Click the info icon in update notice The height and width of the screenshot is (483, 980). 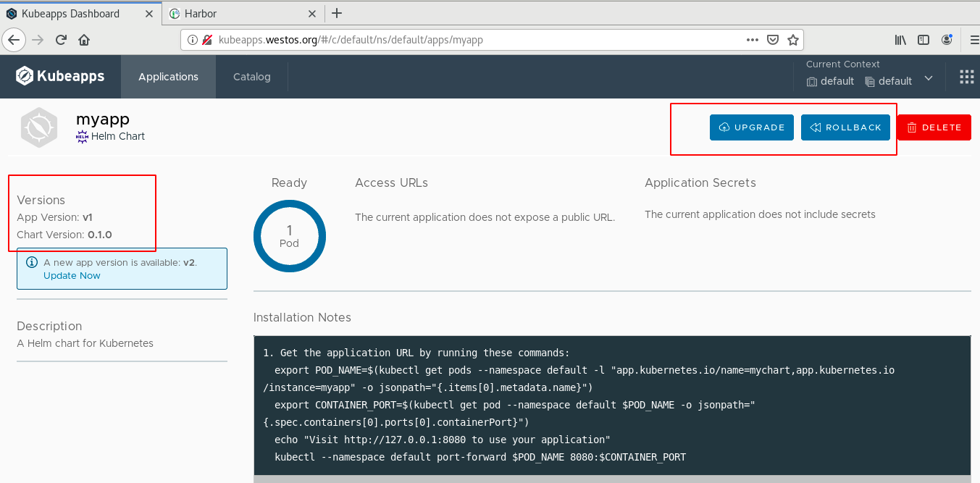[32, 262]
